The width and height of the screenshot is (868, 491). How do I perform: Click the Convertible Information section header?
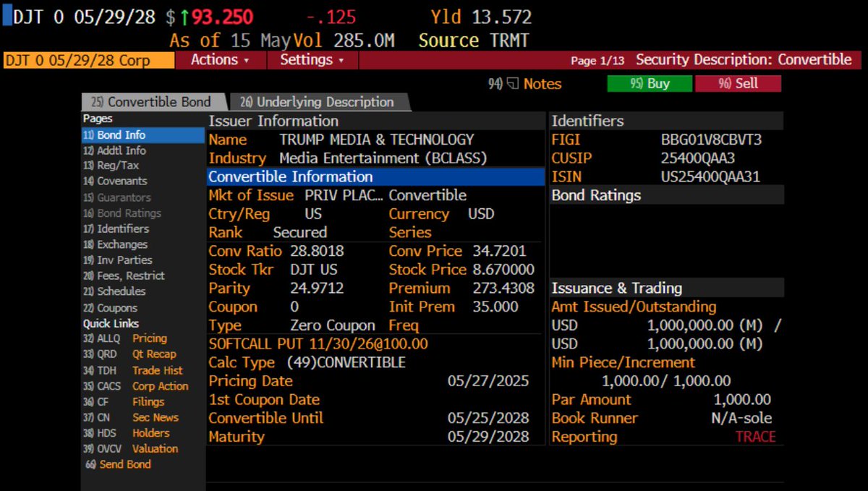click(x=376, y=177)
